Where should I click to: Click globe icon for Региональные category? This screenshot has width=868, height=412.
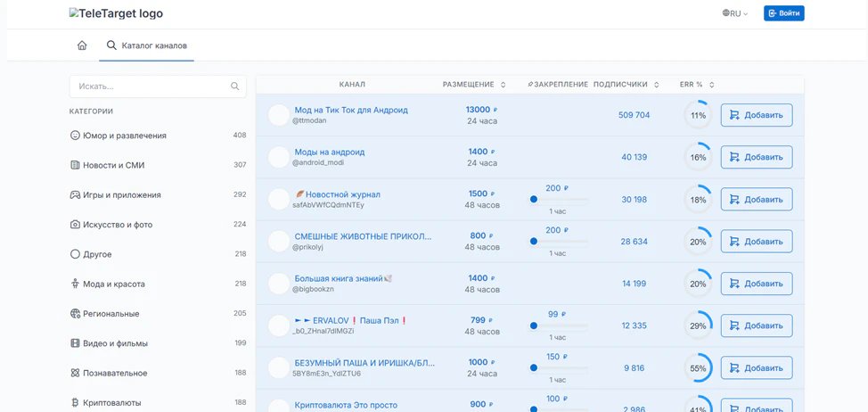75,313
